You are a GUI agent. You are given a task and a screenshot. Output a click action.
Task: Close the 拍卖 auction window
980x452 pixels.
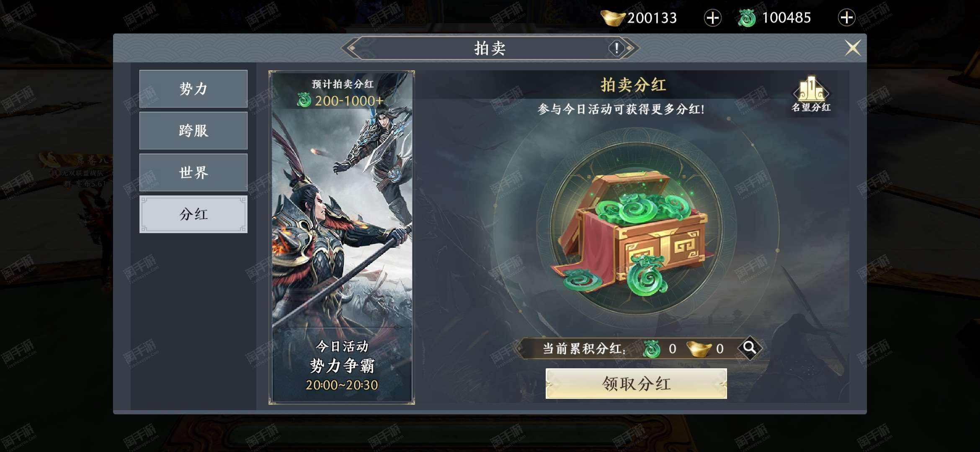click(x=853, y=48)
